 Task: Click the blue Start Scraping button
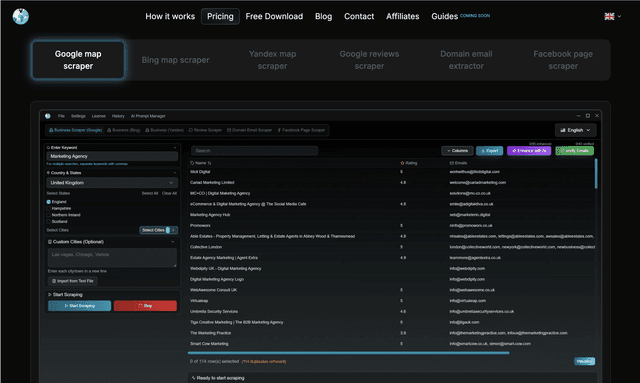pyautogui.click(x=80, y=306)
